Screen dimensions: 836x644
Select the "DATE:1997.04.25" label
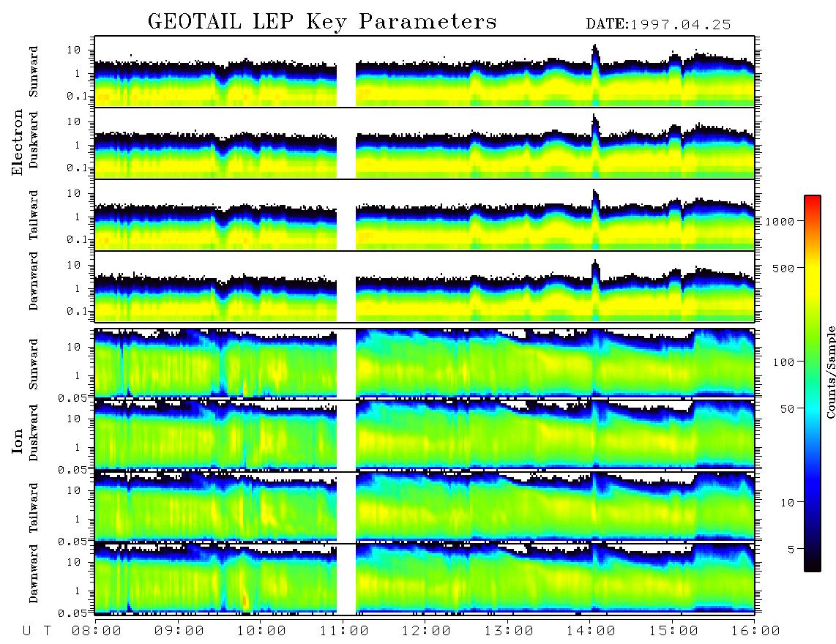coord(658,24)
